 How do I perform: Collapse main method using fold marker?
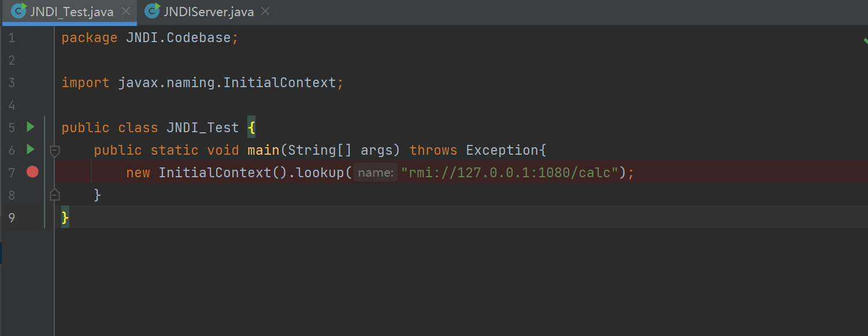point(55,151)
